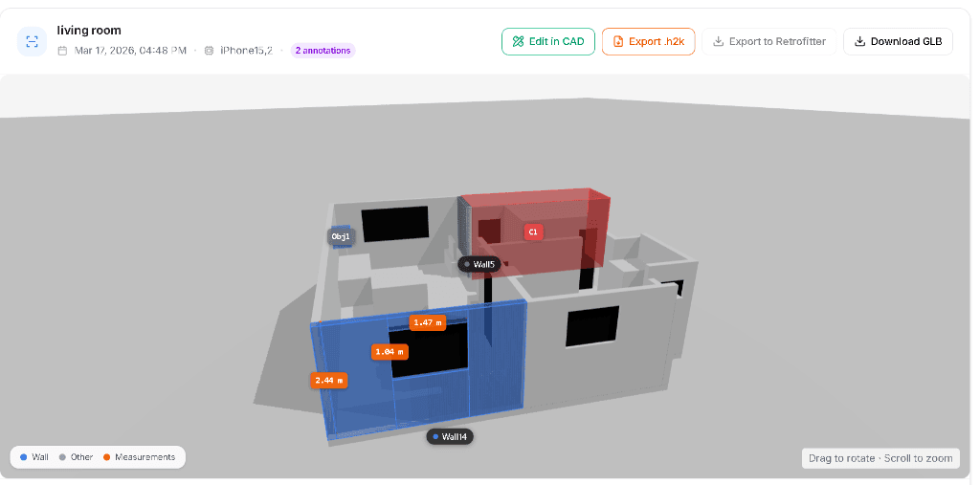Screen dimensions: 980x485
Task: Toggle the Other legend item
Action: tap(76, 457)
